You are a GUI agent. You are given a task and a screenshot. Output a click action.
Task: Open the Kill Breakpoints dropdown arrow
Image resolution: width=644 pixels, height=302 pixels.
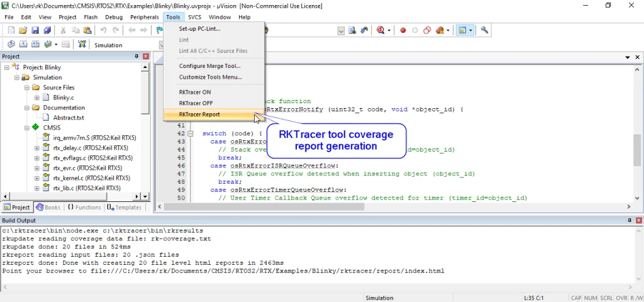[x=448, y=30]
